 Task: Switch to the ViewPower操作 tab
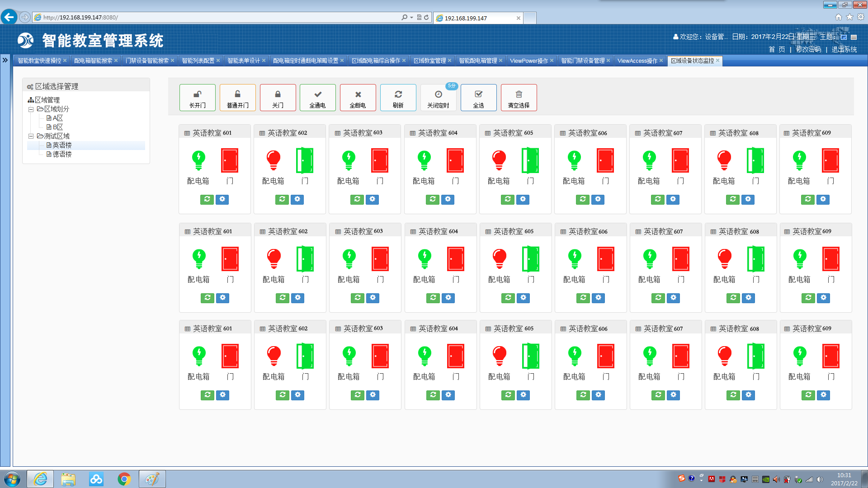pyautogui.click(x=528, y=61)
